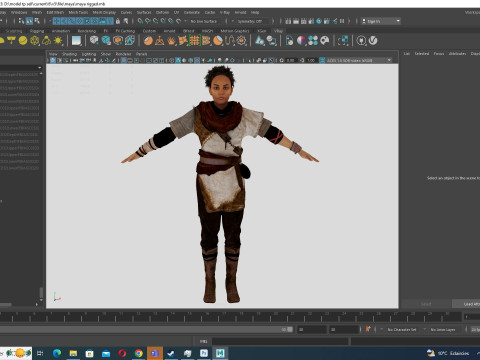480x360 pixels.
Task: Toggle the blue icon left of viewport renderer dropdown
Action: [x=322, y=60]
